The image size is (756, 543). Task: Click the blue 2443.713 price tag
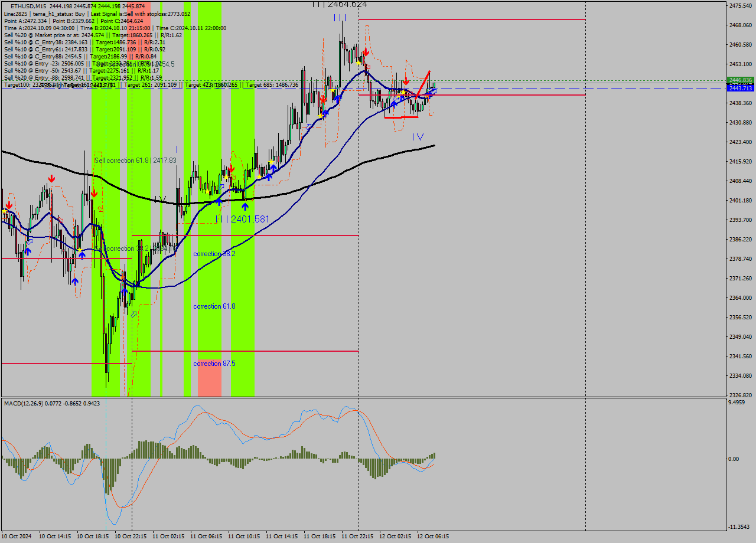[x=740, y=87]
